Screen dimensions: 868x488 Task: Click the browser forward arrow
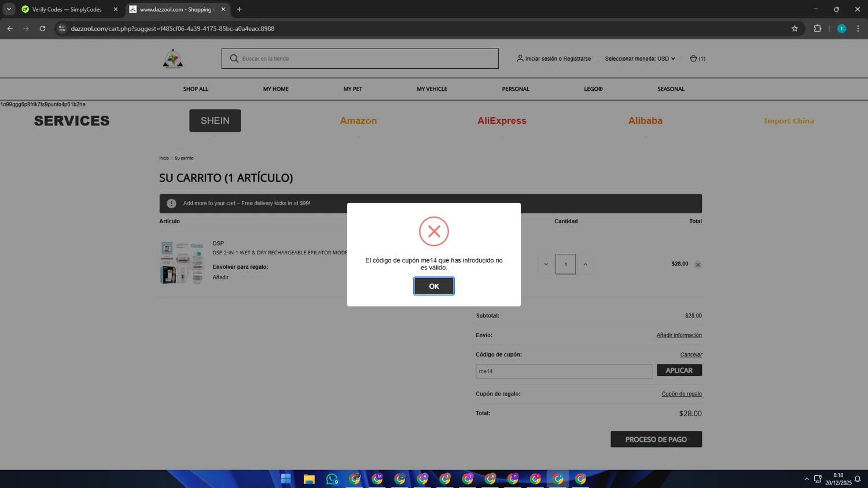click(x=26, y=28)
